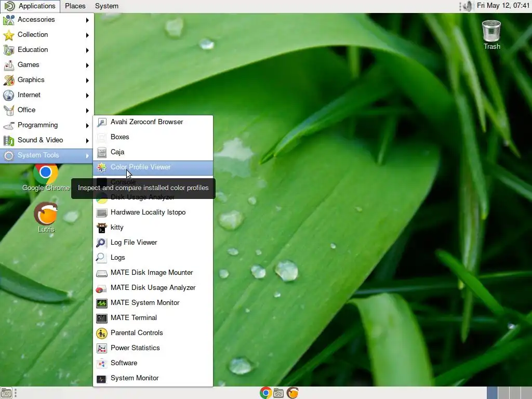Expand the Accessories submenu arrow
Screen dimensions: 532x399
click(87, 20)
